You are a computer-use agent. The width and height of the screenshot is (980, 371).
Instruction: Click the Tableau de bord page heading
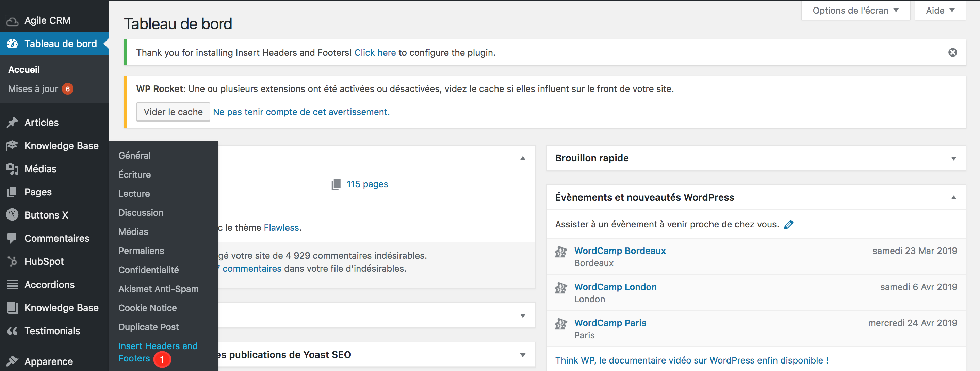coord(178,24)
